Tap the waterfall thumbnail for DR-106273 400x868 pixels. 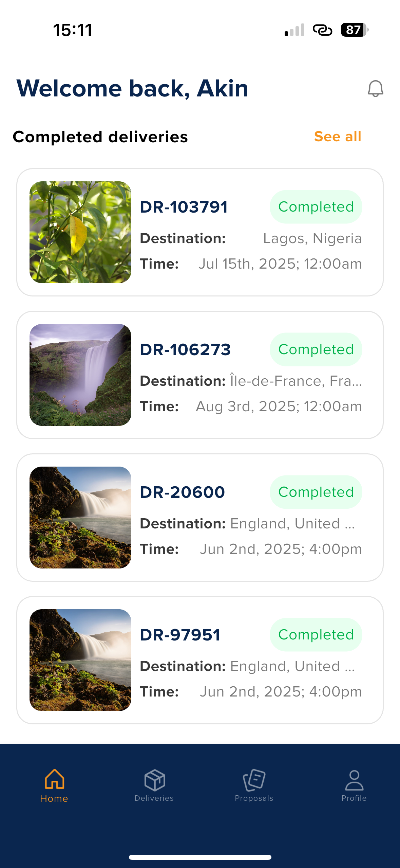coord(80,375)
